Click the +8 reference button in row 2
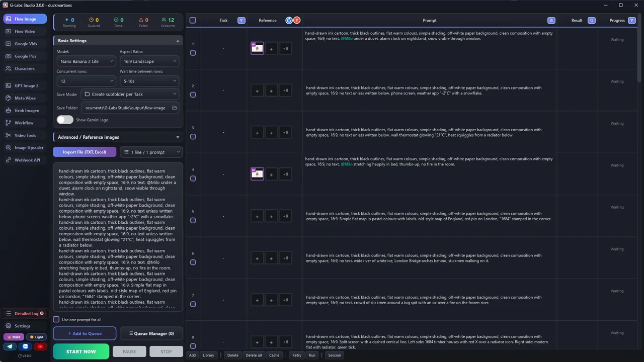 click(x=285, y=90)
